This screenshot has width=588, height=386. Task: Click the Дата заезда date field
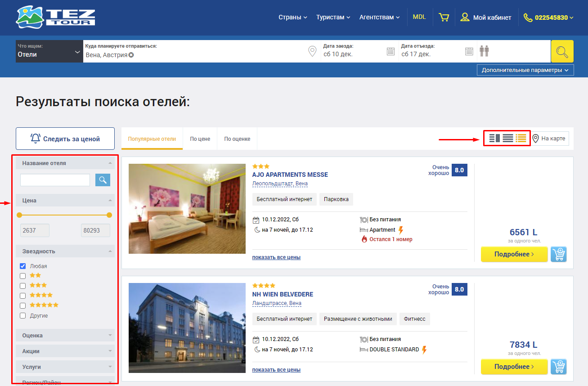click(359, 51)
